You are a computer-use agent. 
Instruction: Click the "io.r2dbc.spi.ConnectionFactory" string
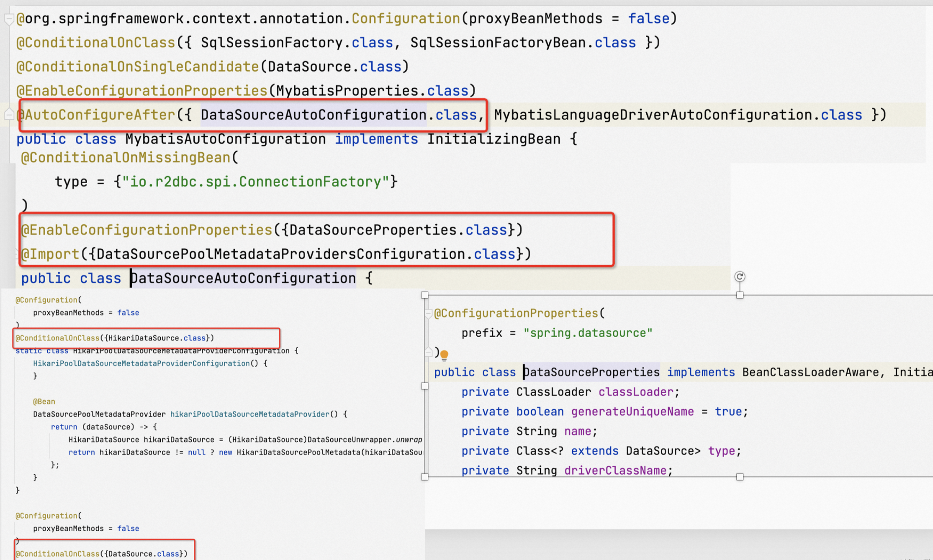point(255,182)
